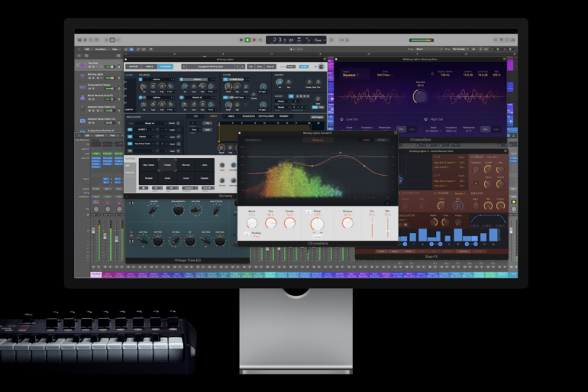
Task: Open the Editors pencil button
Action: click(118, 40)
